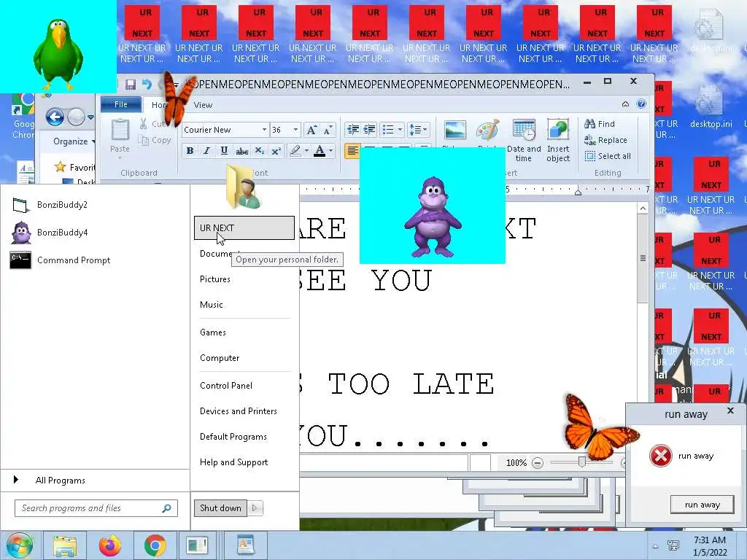Switch to the View tab in WordPad
747x560 pixels.
pyautogui.click(x=203, y=105)
